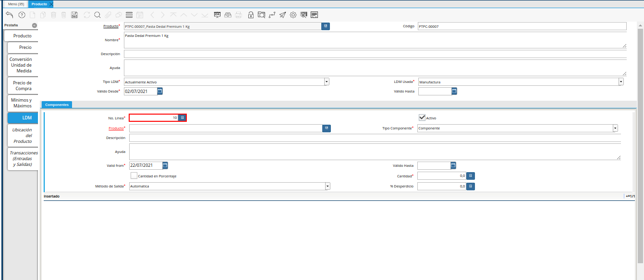Screen dimensions: 644x280
Task: Open the Tipo LDM dropdown
Action: (327, 82)
